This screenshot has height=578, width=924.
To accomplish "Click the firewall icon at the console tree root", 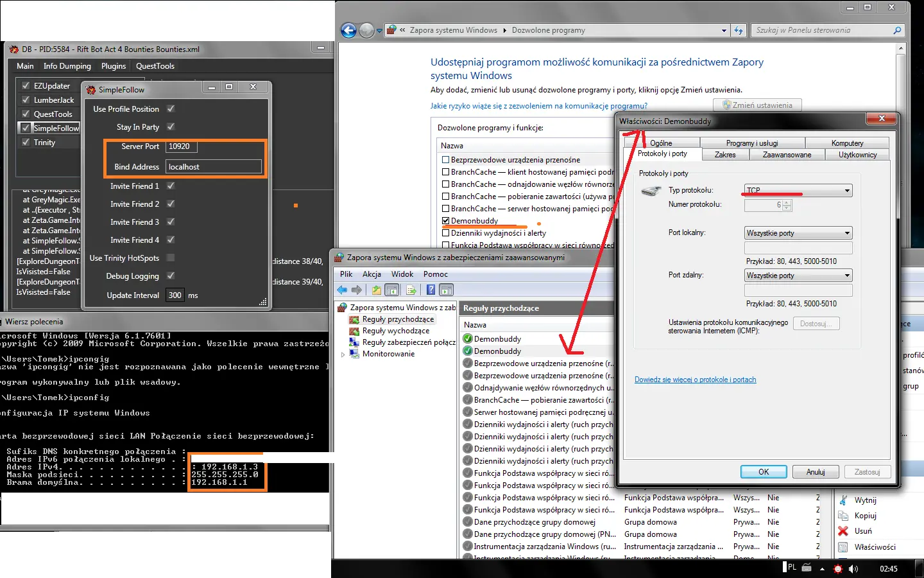I will point(343,308).
